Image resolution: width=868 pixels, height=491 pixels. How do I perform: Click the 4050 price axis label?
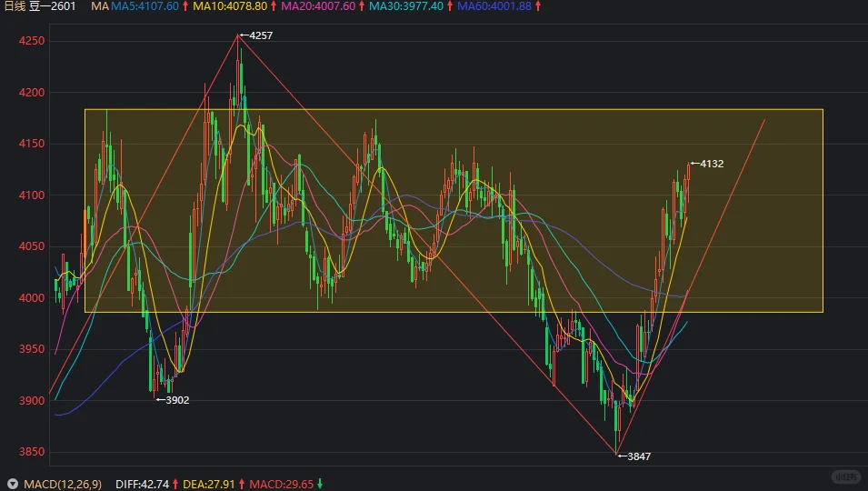(x=32, y=246)
